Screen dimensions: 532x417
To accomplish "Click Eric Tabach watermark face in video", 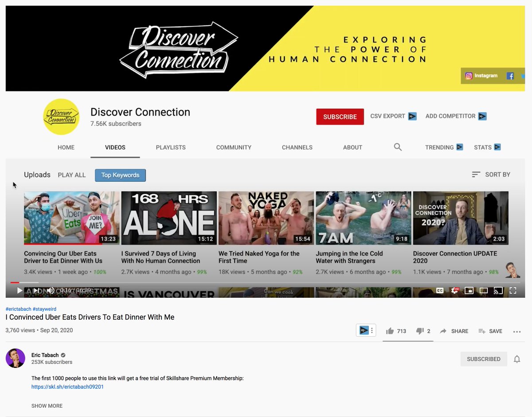I will click(x=512, y=269).
